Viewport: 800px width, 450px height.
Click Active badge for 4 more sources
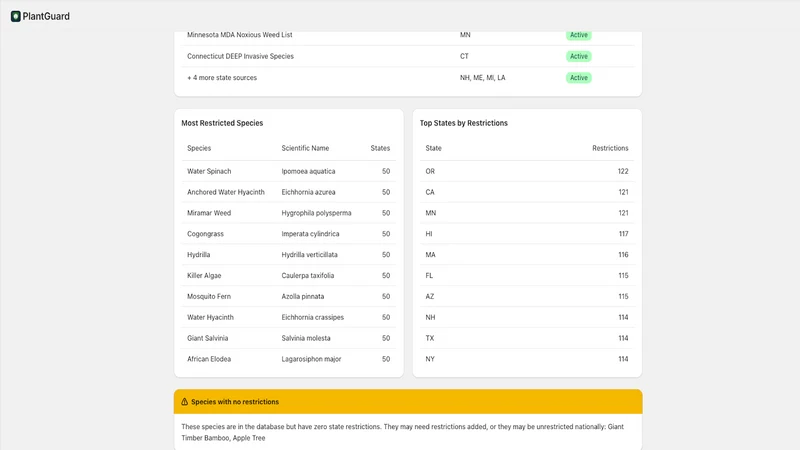[x=579, y=78]
